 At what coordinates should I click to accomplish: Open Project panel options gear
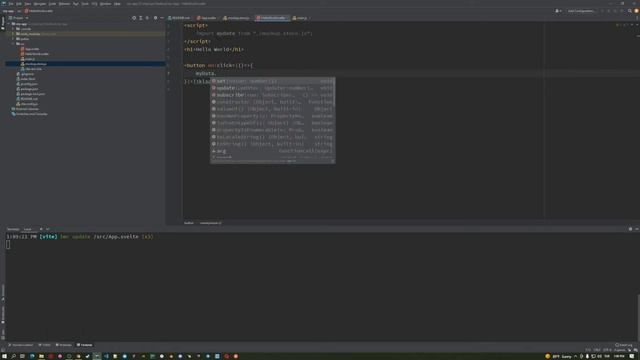[x=155, y=18]
